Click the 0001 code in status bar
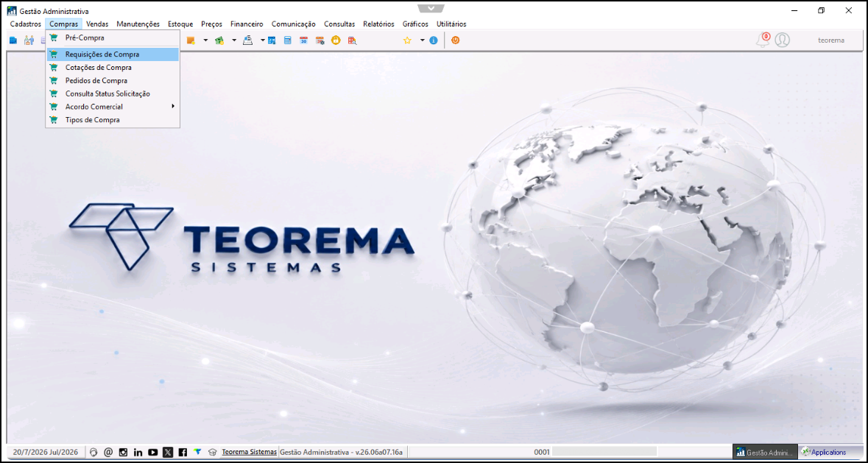Screen dimensions: 868x463 pos(541,452)
